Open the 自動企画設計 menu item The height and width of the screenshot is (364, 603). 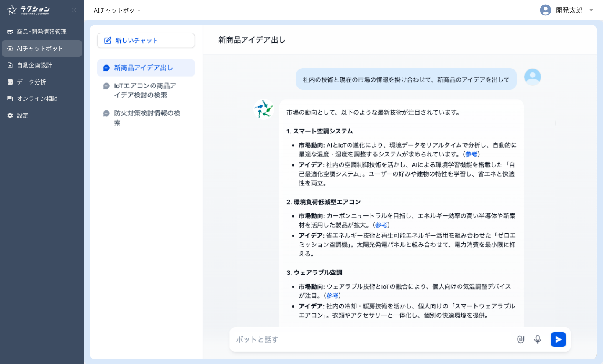42,65
